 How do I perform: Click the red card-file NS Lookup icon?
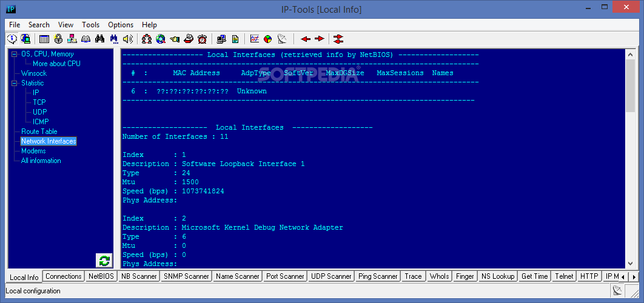point(189,39)
